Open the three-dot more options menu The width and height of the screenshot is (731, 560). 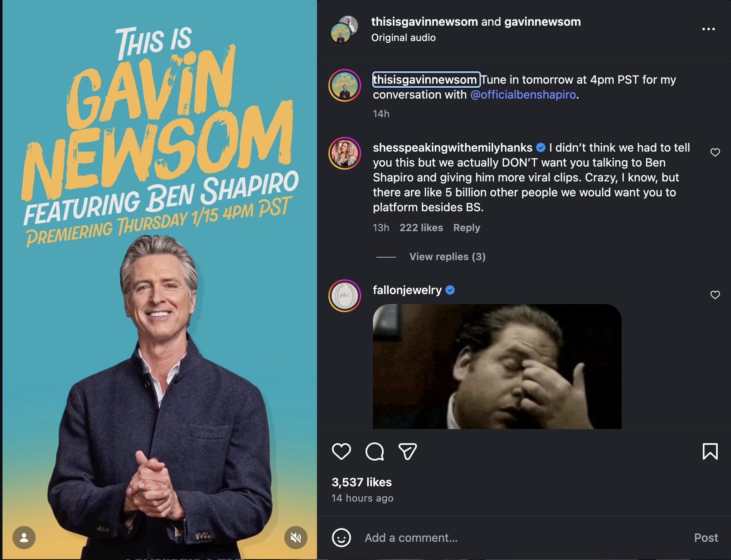coord(708,29)
